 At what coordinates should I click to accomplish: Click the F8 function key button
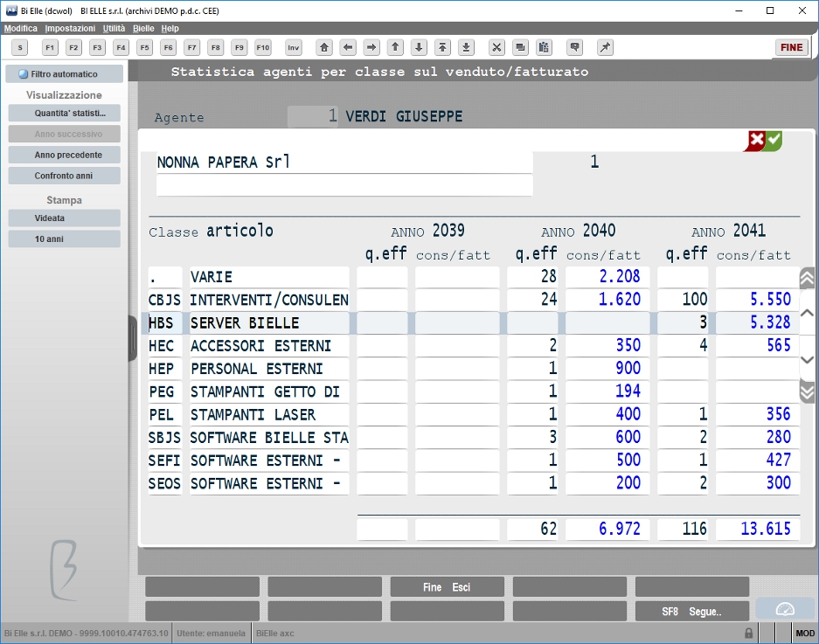coord(216,47)
